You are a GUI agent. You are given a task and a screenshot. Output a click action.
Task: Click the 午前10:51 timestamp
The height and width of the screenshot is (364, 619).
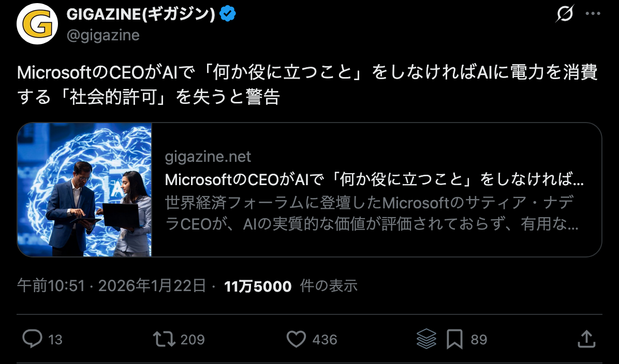51,286
